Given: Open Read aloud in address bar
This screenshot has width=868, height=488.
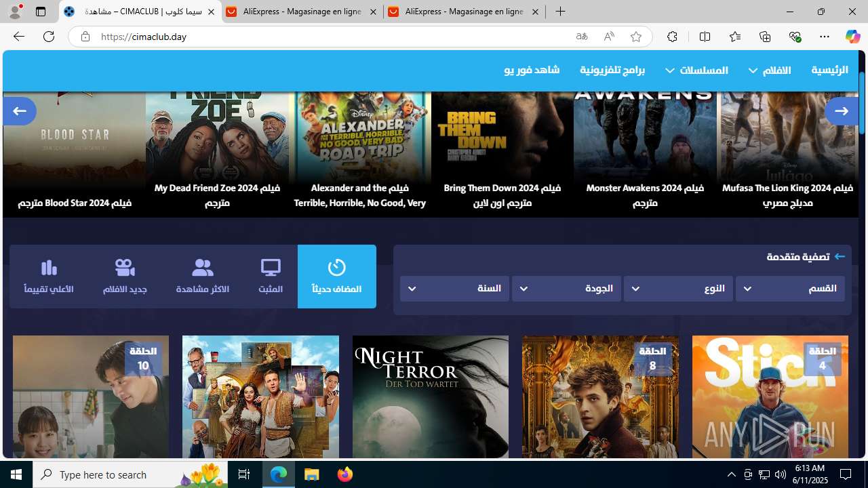Looking at the screenshot, I should pos(609,37).
